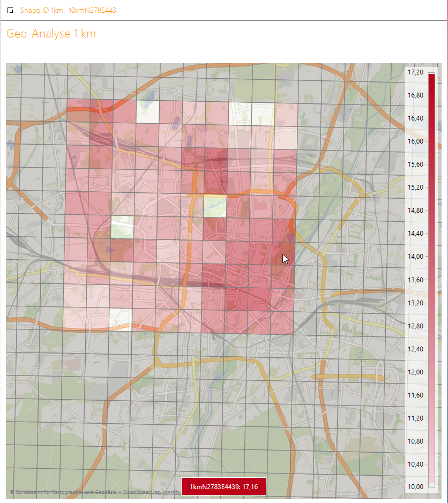
Task: Click the 1kmN2783E4439: 17,16 tooltip label
Action: pyautogui.click(x=223, y=486)
